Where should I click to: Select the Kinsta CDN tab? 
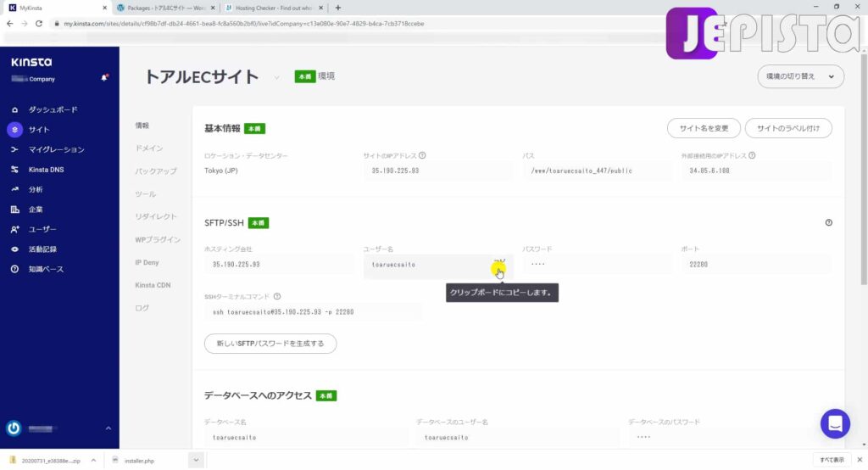pyautogui.click(x=153, y=285)
